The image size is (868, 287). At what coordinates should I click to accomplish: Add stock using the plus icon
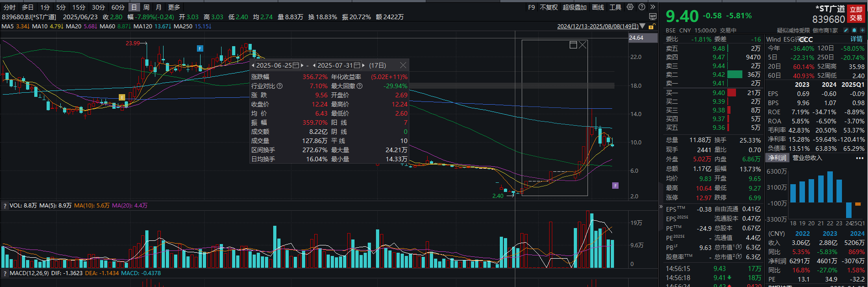(862, 30)
